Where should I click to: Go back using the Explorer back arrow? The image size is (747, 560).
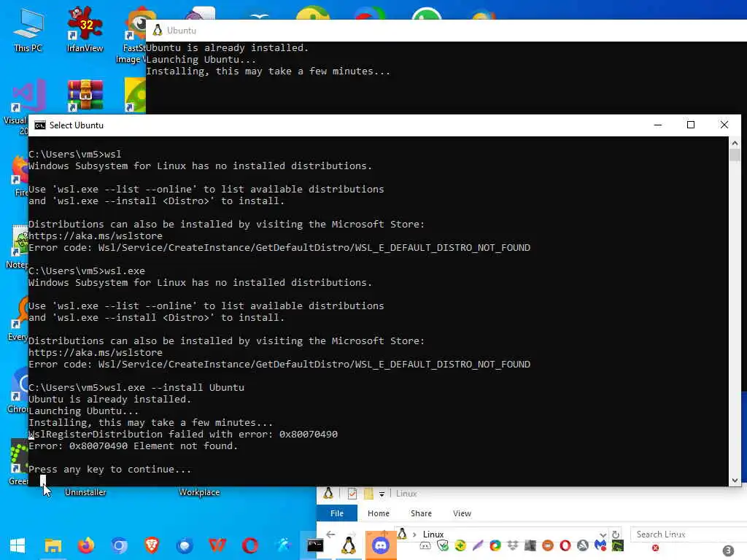tap(330, 534)
